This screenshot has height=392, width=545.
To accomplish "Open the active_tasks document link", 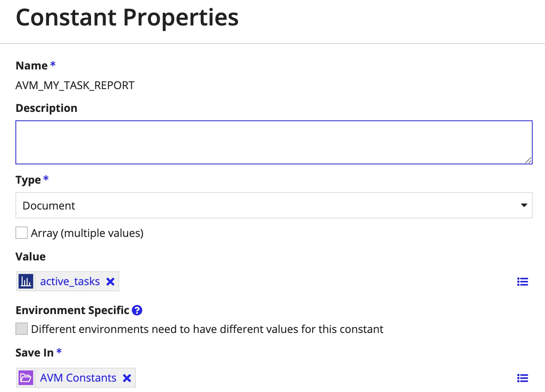I will click(x=70, y=282).
